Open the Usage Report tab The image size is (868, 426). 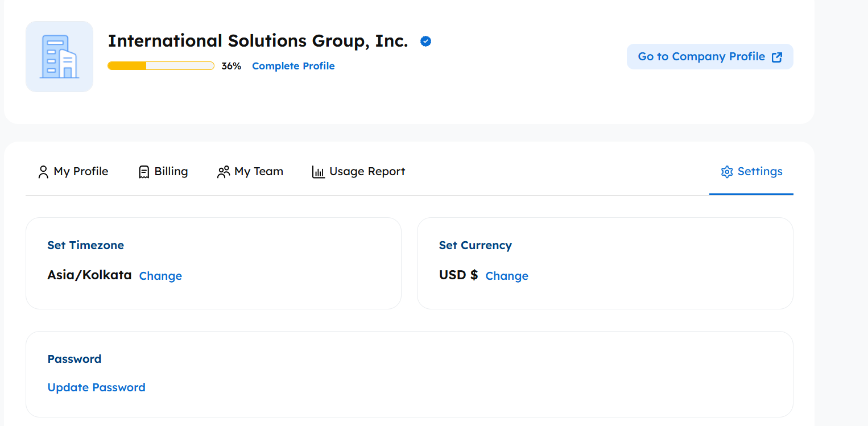coord(367,171)
